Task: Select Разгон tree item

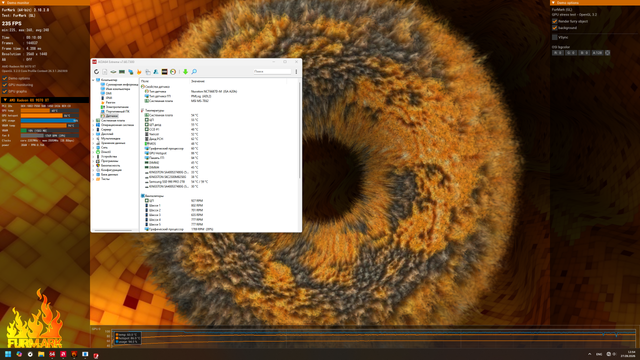Action: point(108,102)
